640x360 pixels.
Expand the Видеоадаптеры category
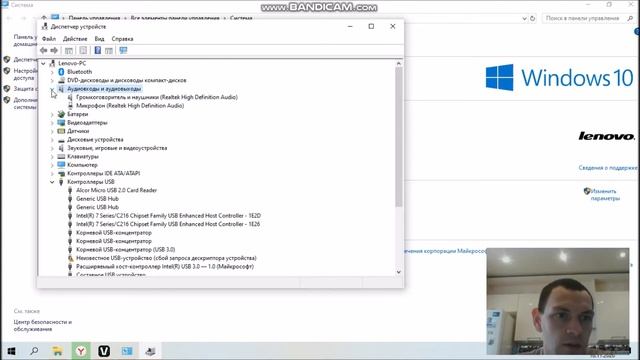(52, 123)
